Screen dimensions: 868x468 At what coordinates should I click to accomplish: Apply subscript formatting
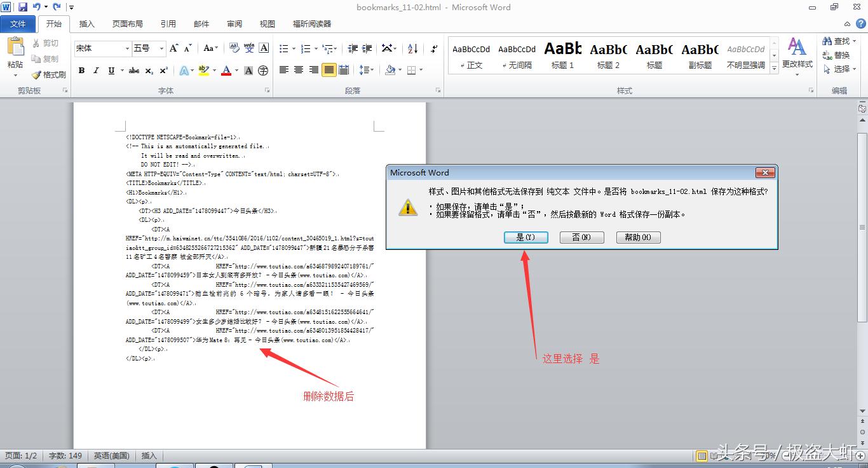tap(149, 71)
